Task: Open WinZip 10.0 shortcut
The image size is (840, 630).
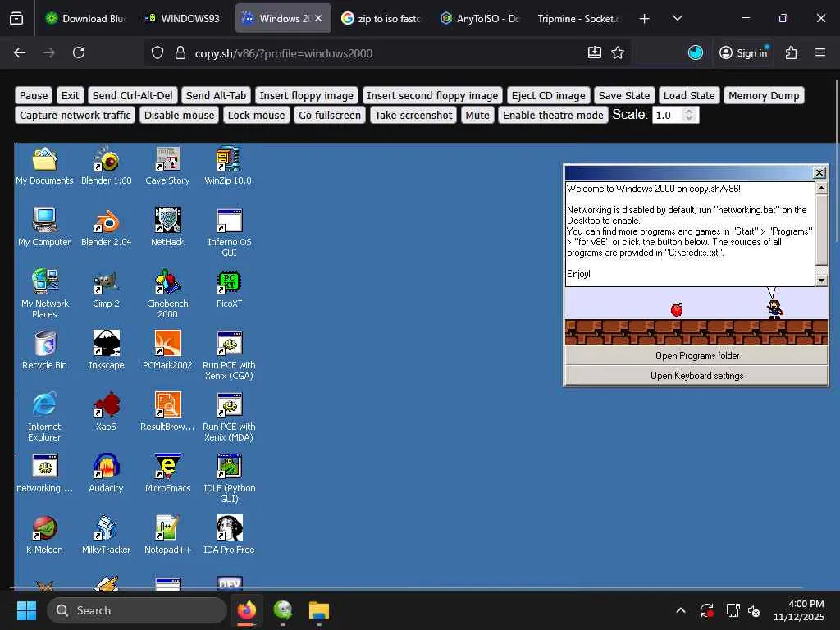Action: pos(229,166)
